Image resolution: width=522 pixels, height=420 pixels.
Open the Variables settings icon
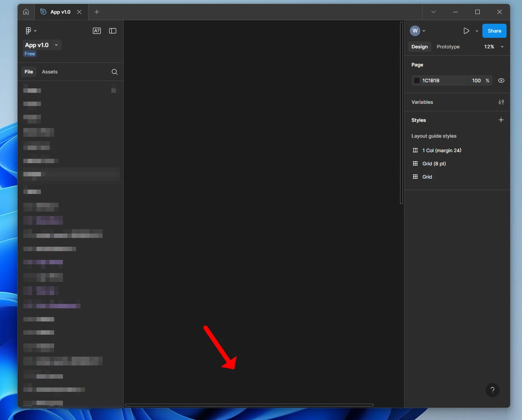pos(501,102)
